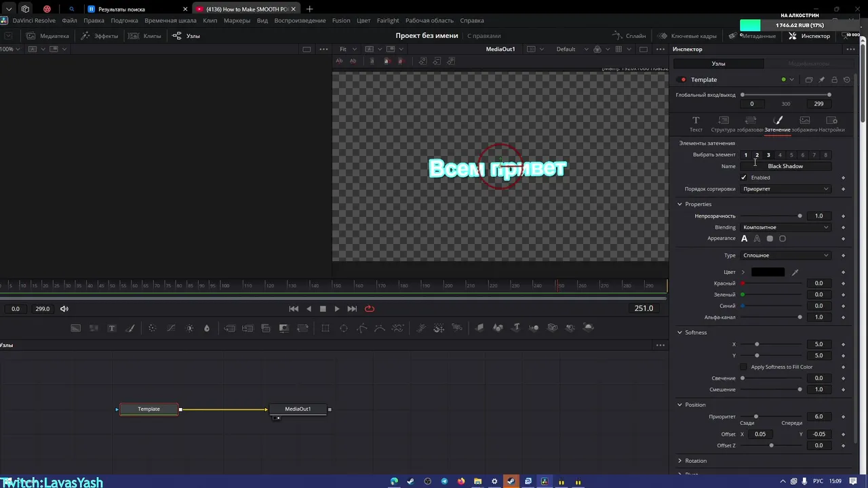
Task: Click the Offset X value field
Action: click(x=760, y=434)
